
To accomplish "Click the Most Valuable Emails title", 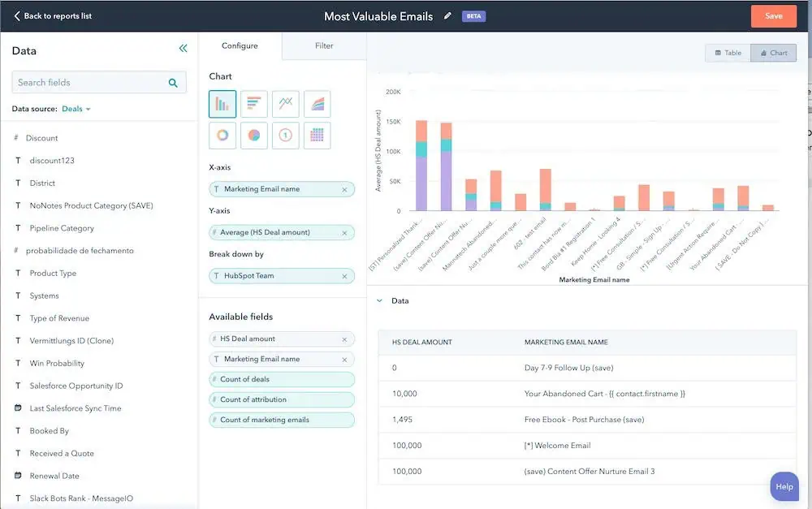I will click(378, 16).
